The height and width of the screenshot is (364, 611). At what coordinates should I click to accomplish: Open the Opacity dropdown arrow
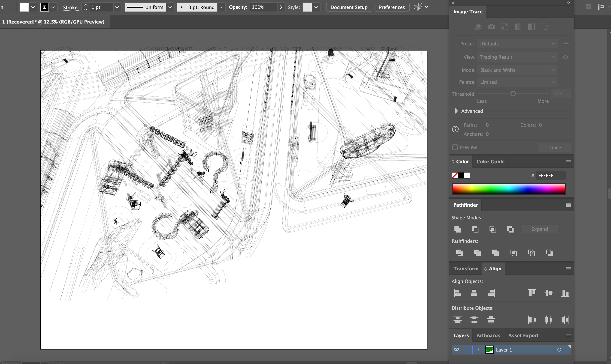point(281,7)
